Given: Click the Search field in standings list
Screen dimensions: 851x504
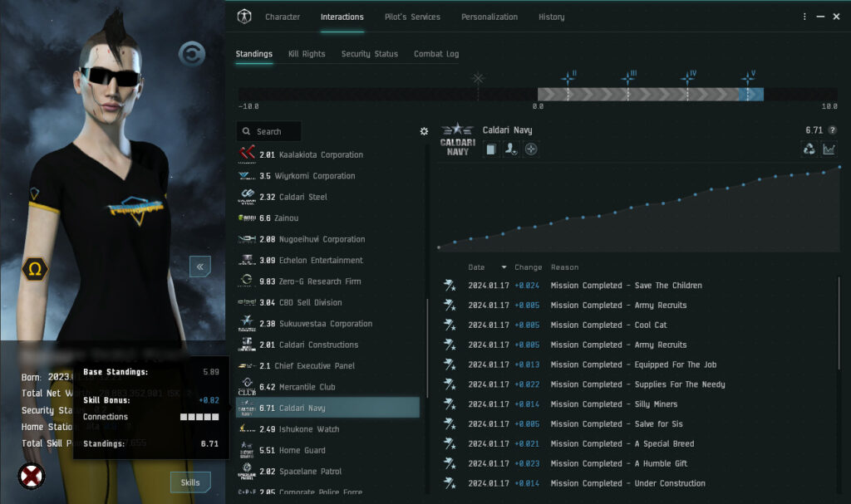Looking at the screenshot, I should pos(268,131).
